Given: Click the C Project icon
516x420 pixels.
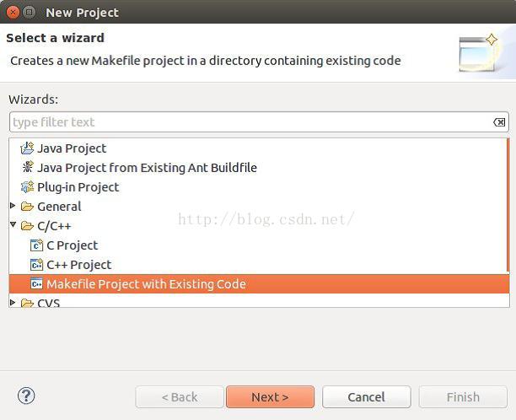Looking at the screenshot, I should [x=36, y=245].
